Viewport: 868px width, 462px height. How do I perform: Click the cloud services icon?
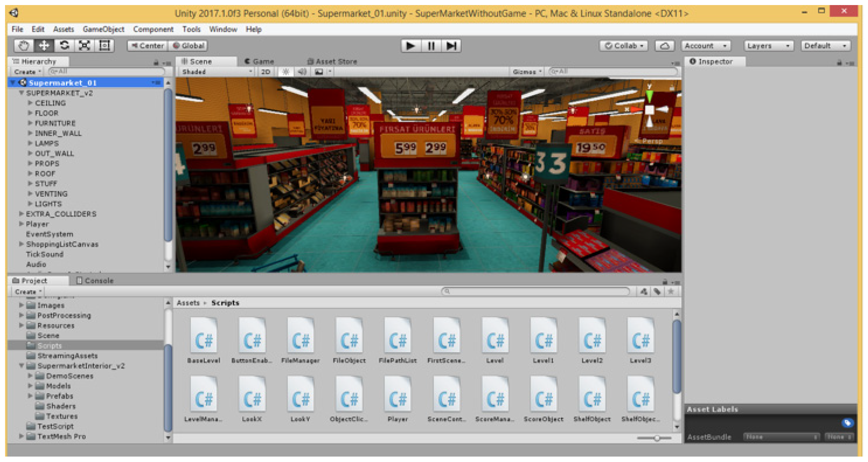[665, 46]
